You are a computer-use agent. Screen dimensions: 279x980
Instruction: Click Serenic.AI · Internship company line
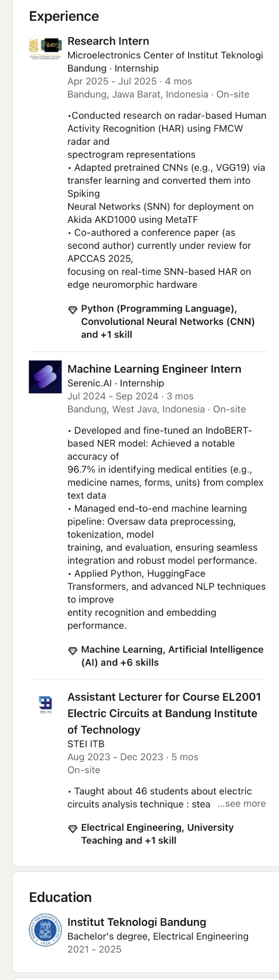coord(116,383)
